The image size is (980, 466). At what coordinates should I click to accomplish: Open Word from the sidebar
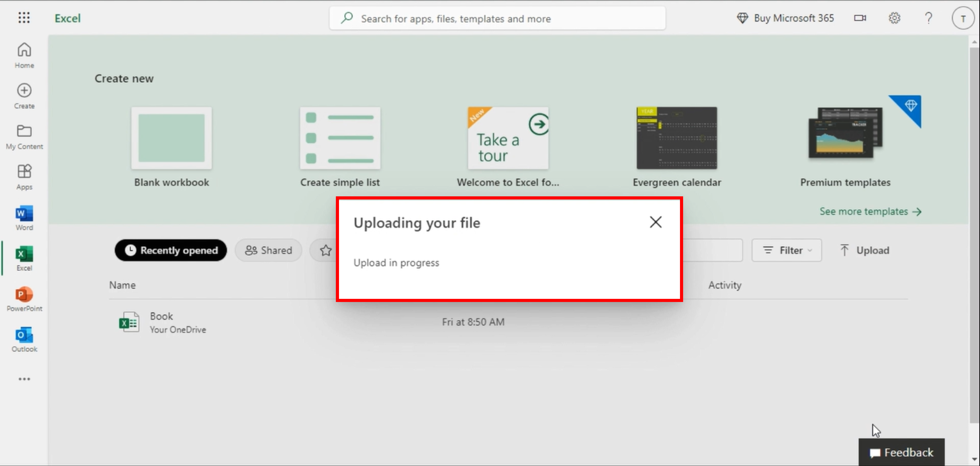click(24, 217)
